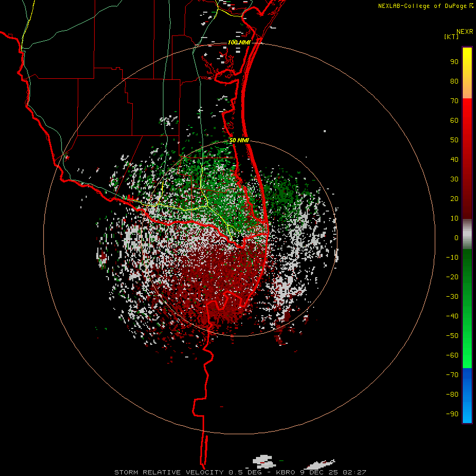476x476 pixels.
Task: Click the 0 value on the velocity scale
Action: point(456,237)
